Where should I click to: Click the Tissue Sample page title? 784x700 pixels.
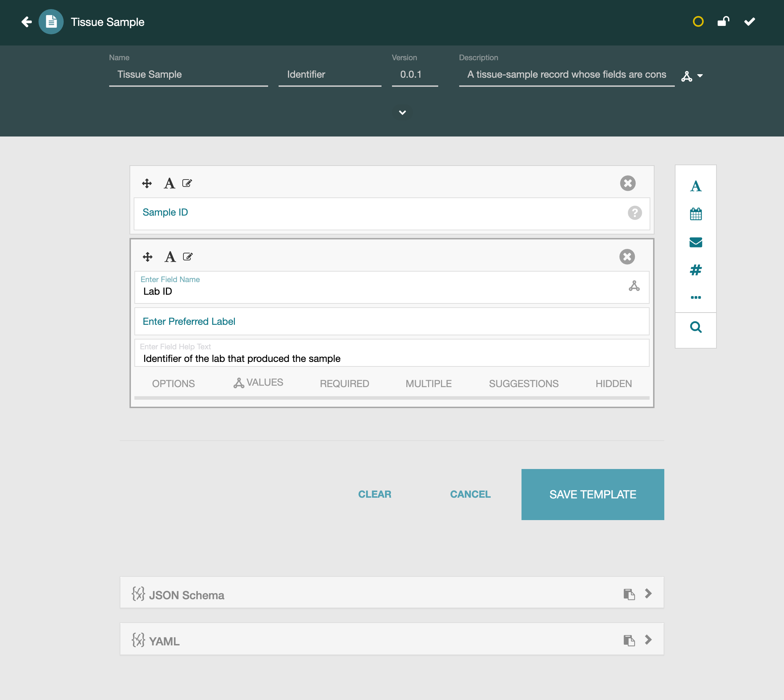(x=108, y=22)
